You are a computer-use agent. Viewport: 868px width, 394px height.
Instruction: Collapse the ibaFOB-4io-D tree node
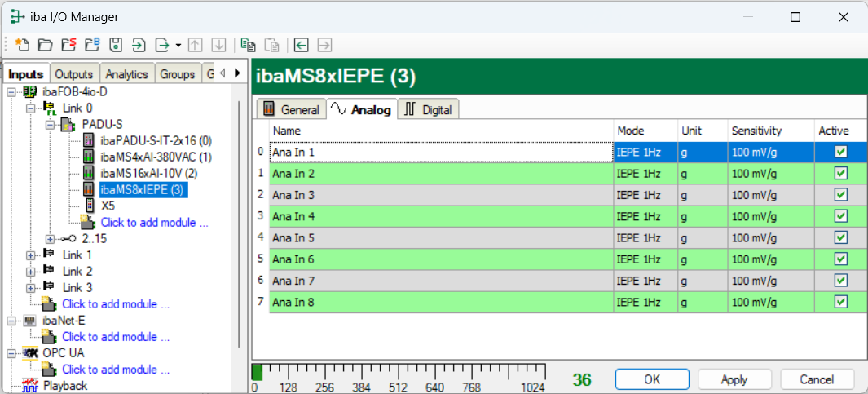11,91
